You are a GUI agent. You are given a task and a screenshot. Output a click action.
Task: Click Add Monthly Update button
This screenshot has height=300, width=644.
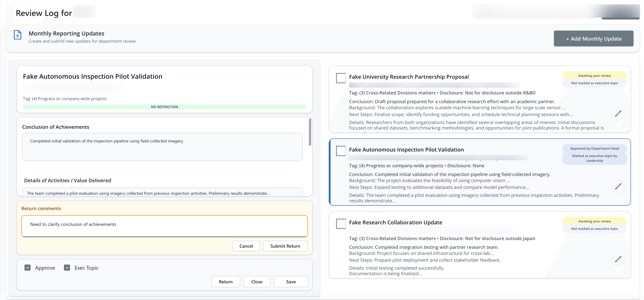[594, 39]
